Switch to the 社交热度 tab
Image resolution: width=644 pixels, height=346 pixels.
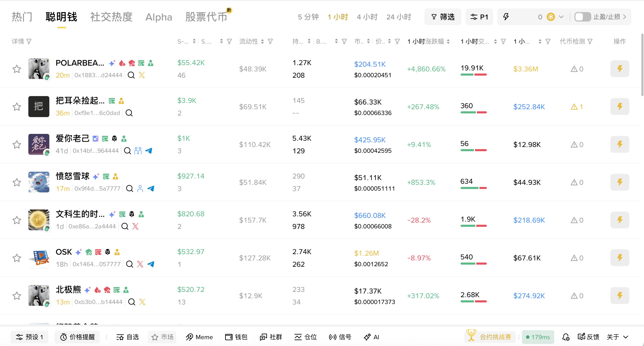click(x=111, y=17)
